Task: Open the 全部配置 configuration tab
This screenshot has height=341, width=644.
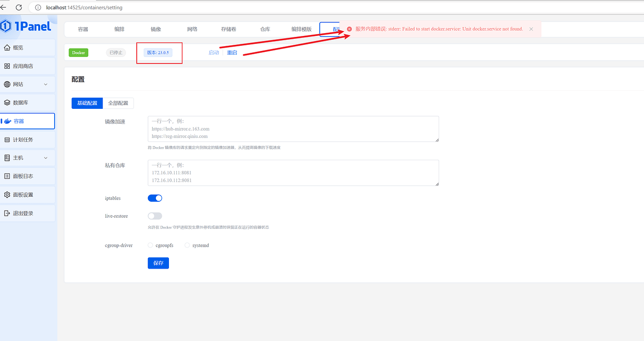Action: tap(118, 103)
